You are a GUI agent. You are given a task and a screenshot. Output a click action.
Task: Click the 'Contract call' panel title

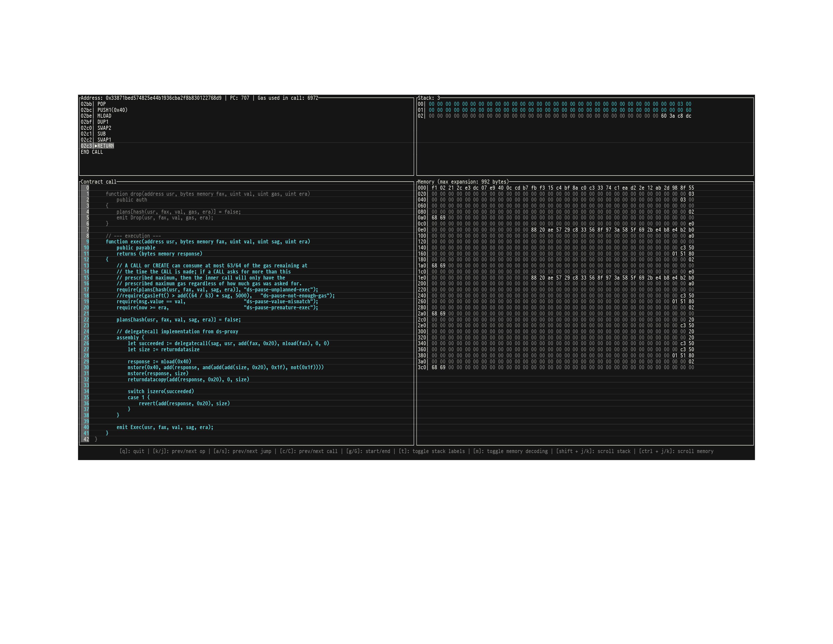[x=98, y=182]
